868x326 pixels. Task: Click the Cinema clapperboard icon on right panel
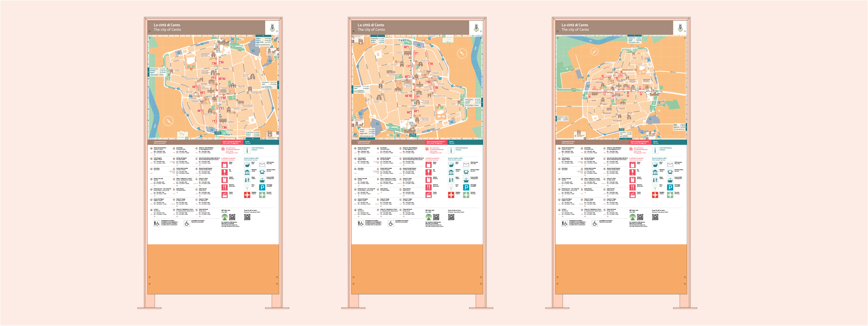point(632,195)
